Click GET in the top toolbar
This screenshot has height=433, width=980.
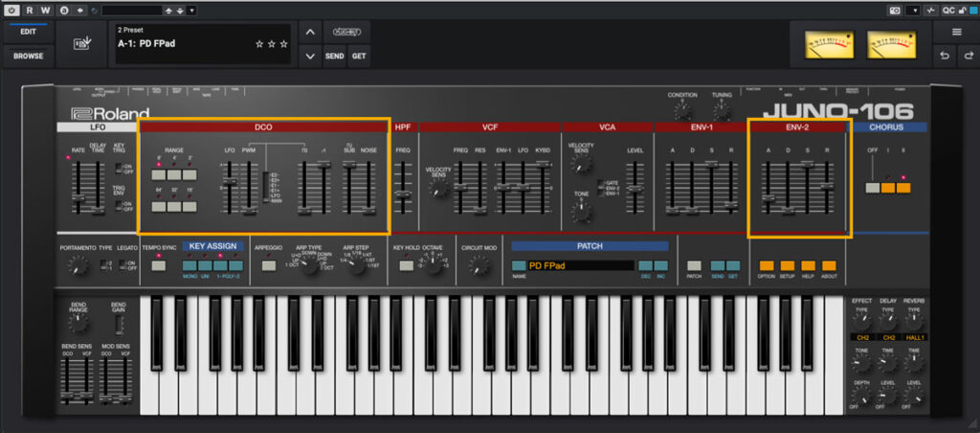[359, 56]
